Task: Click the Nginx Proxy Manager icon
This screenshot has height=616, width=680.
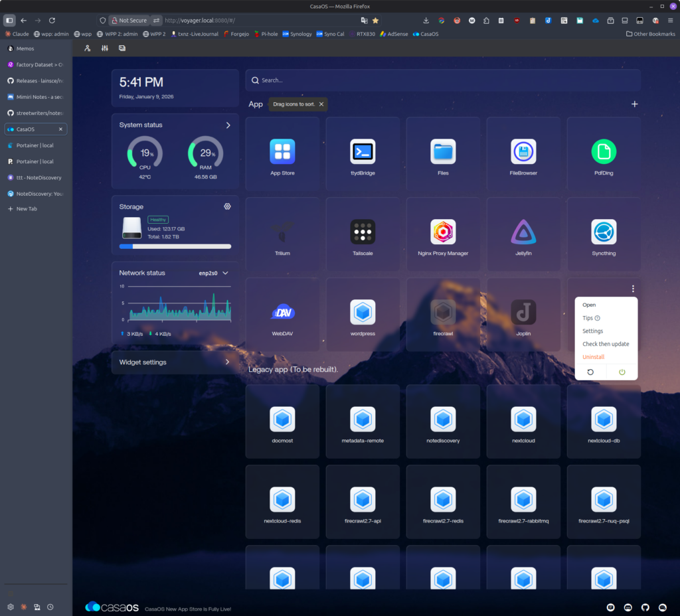Action: coord(443,232)
